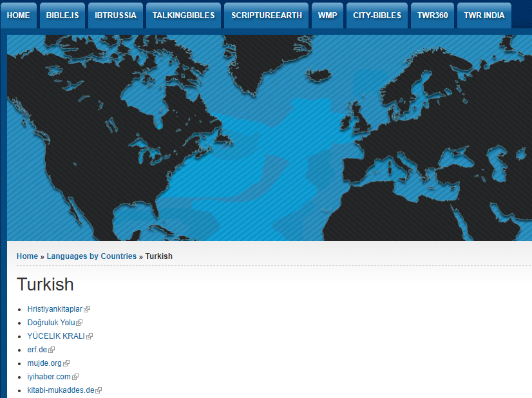Open the Hristiyankitaplar link

tap(55, 309)
